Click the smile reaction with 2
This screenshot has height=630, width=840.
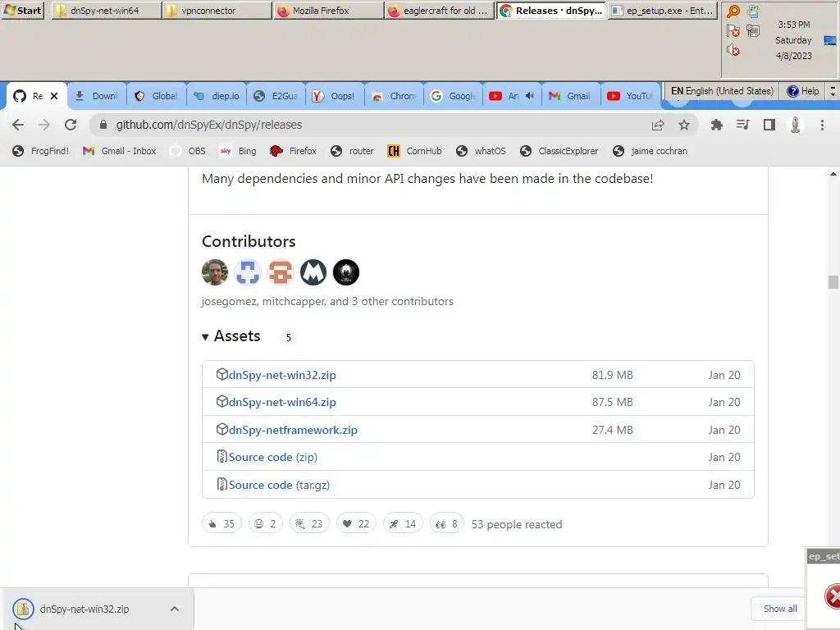tap(265, 523)
